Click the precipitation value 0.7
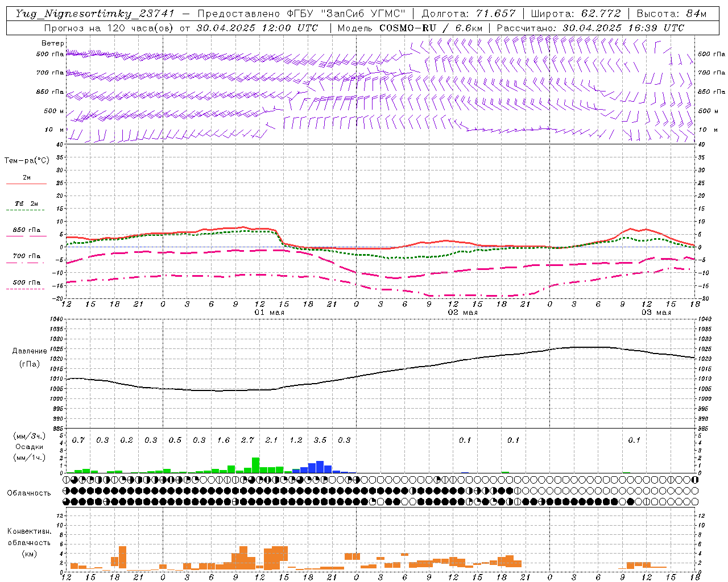This screenshot has width=728, height=582. pos(78,440)
